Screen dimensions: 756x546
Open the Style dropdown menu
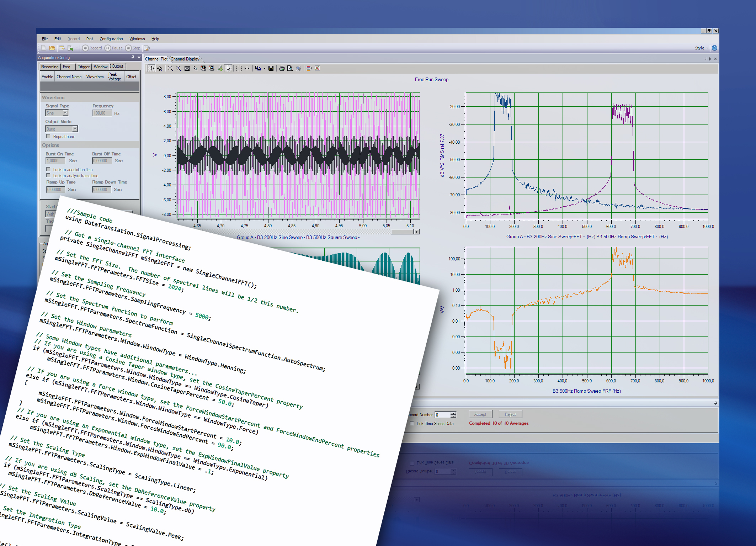(x=701, y=48)
